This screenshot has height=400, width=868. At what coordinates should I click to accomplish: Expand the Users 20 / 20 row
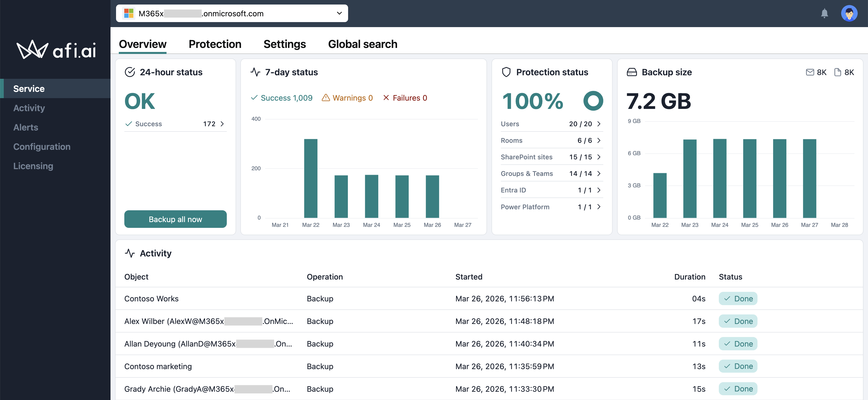pyautogui.click(x=599, y=124)
